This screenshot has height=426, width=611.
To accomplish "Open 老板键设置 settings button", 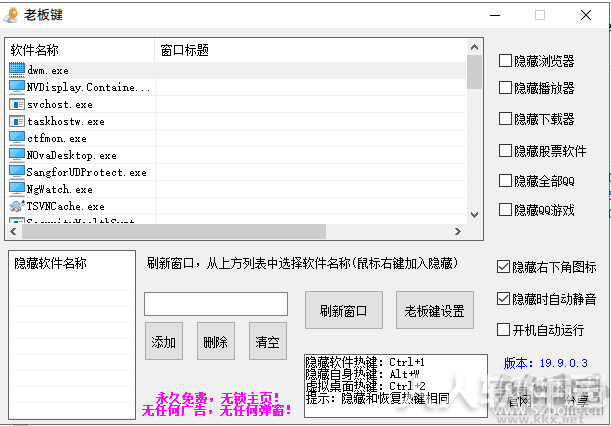I will click(x=435, y=310).
